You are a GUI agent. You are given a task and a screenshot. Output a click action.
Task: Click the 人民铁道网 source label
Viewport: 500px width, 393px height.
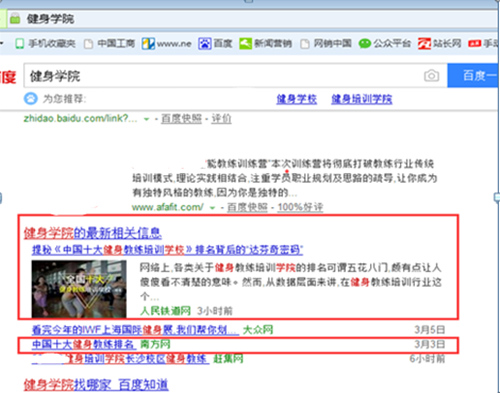click(x=165, y=311)
